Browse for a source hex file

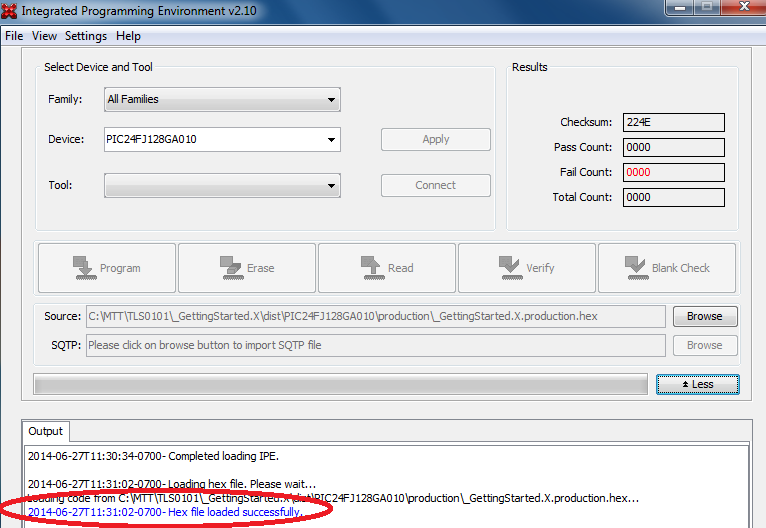point(704,316)
